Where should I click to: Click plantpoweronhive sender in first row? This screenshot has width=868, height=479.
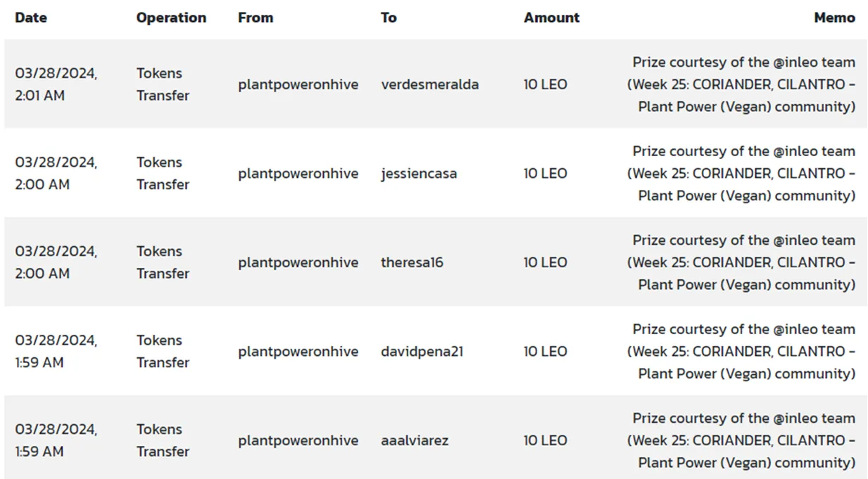[298, 84]
